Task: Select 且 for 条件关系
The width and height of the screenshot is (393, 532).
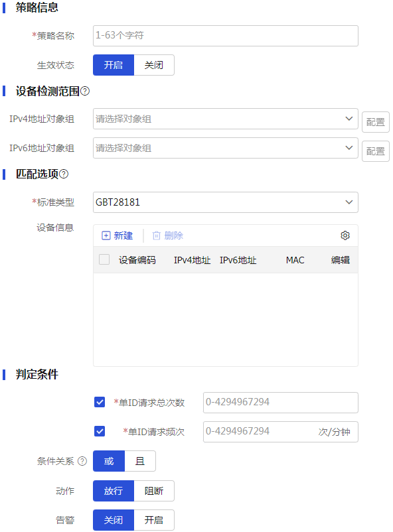Action: click(x=140, y=461)
